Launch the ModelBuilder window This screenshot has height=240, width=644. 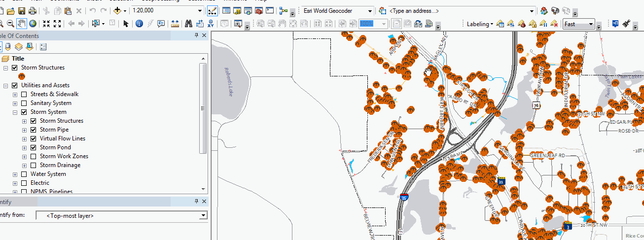pyautogui.click(x=284, y=10)
